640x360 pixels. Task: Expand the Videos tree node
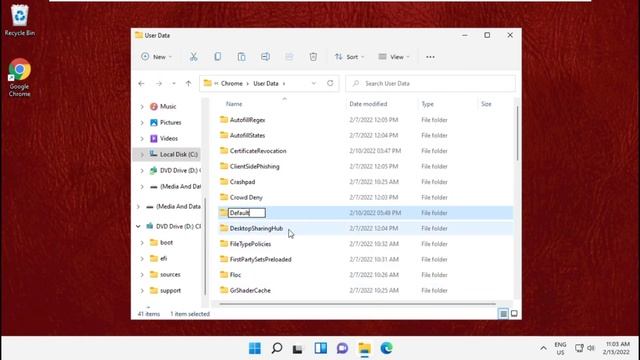tap(142, 138)
